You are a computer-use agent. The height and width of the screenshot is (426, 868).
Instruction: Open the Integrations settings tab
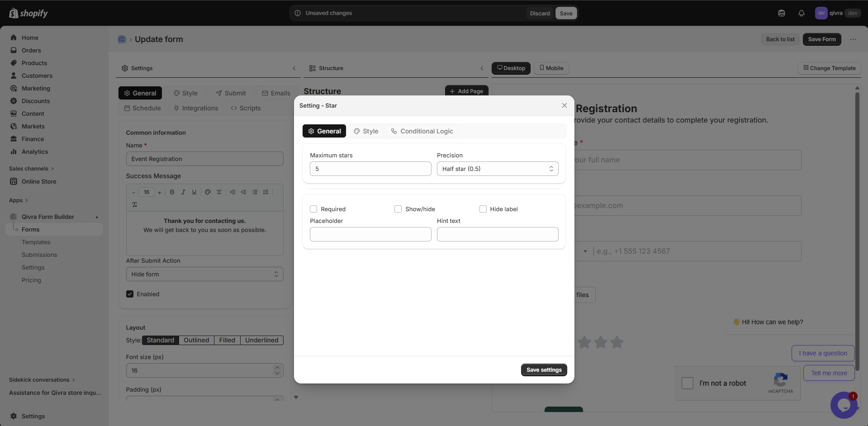[x=196, y=108]
